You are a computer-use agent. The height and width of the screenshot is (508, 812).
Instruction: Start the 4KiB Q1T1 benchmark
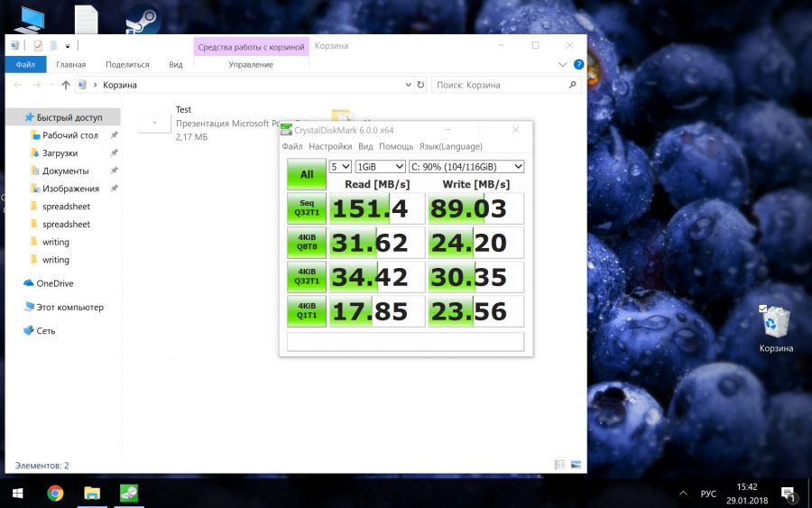pyautogui.click(x=307, y=311)
